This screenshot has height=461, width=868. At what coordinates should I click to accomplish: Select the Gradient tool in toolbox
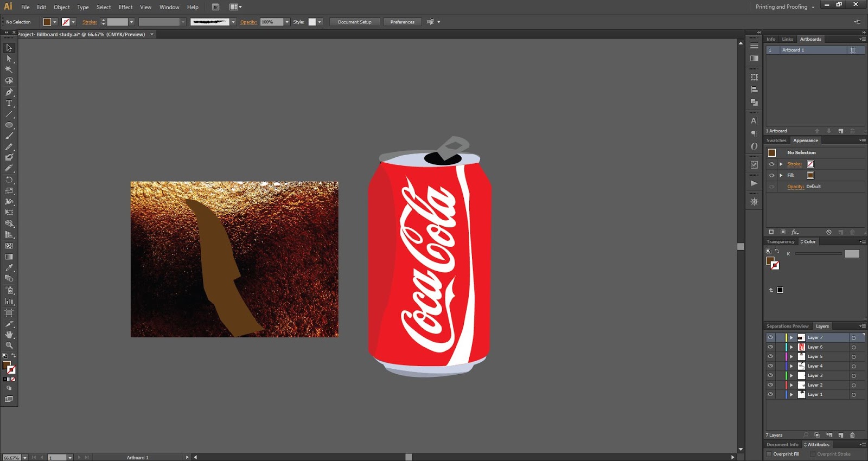click(x=9, y=257)
